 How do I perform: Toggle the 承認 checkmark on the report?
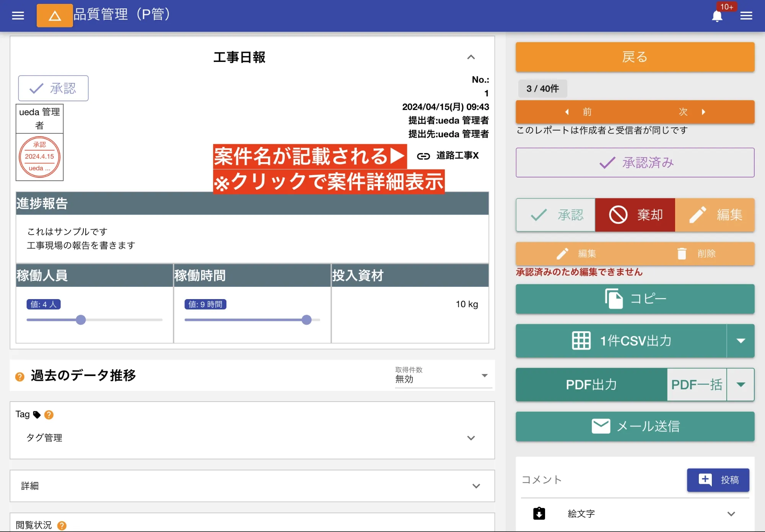click(53, 88)
